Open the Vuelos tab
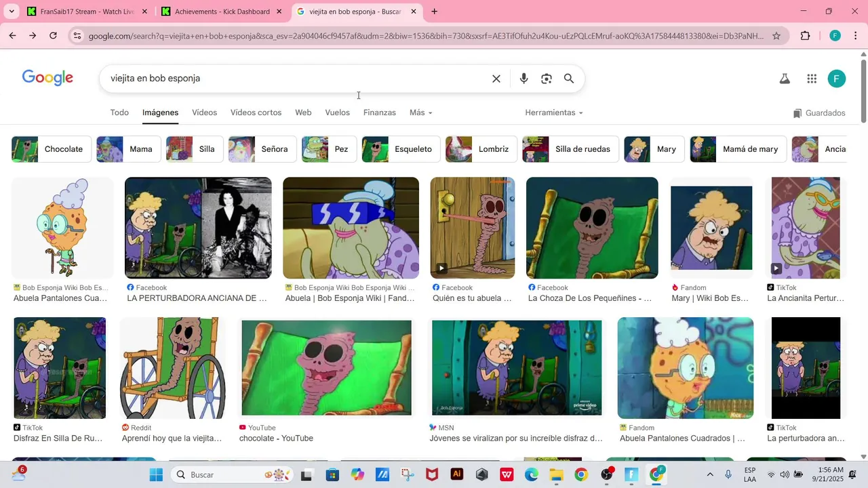Screen dimensions: 868x488 (337, 113)
